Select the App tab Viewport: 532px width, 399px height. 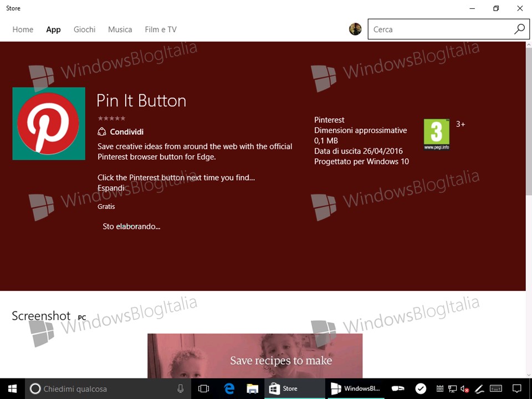pyautogui.click(x=53, y=29)
